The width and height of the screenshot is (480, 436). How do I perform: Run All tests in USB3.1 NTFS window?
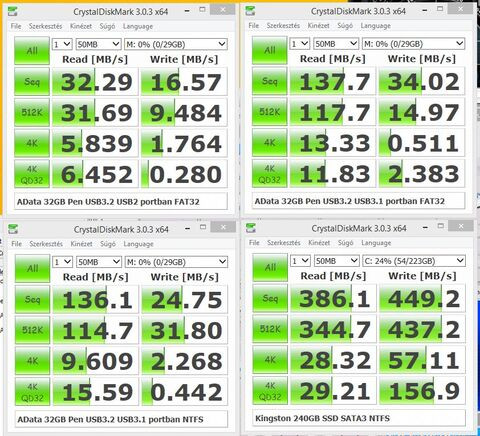(32, 268)
